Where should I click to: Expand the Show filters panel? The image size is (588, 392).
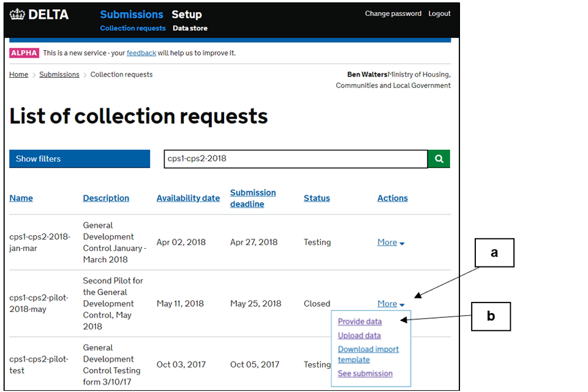(80, 159)
